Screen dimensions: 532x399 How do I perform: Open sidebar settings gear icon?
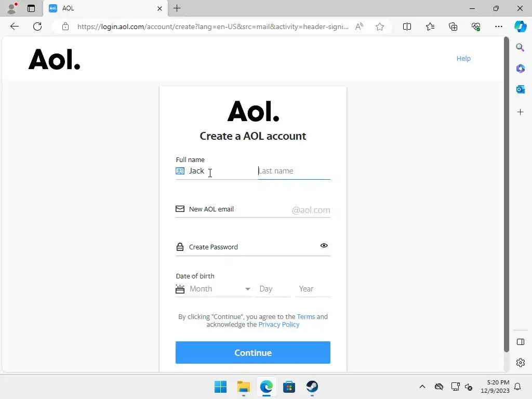(x=520, y=363)
